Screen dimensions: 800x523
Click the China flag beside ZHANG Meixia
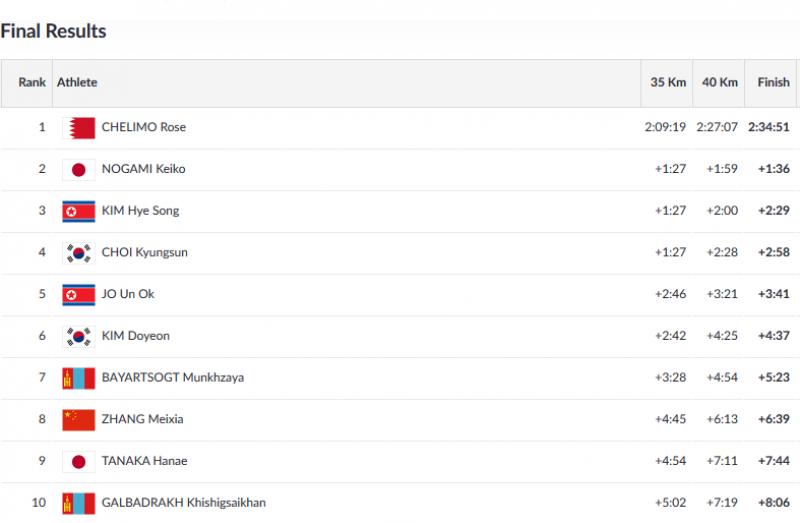(x=79, y=420)
